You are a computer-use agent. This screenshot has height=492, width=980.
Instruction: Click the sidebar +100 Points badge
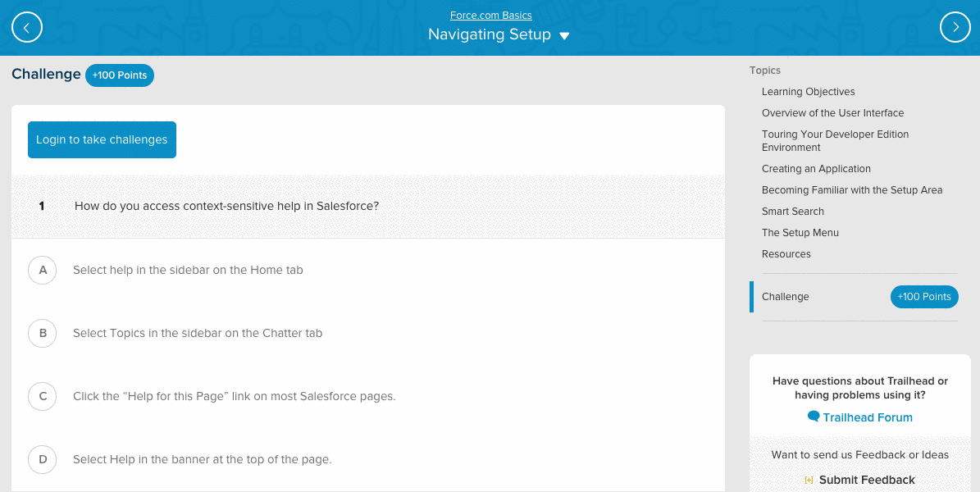coord(923,297)
